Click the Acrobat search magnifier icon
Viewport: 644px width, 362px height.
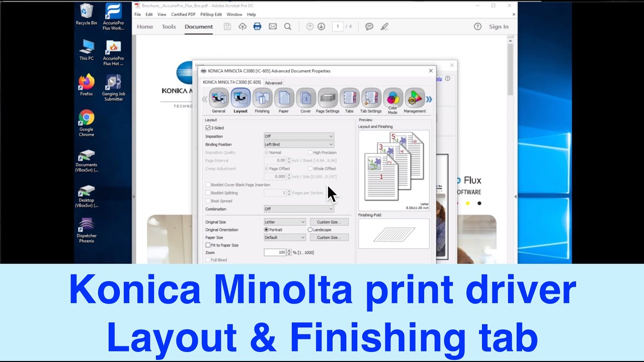288,27
